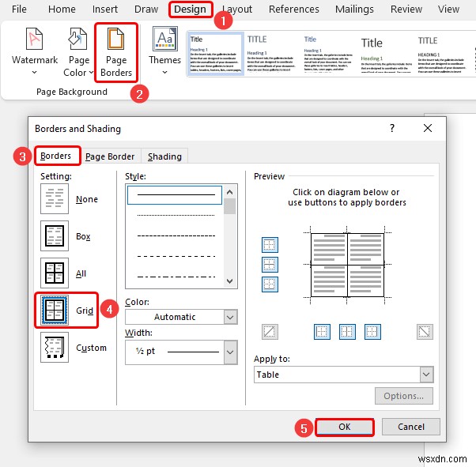Open the Watermark gallery
Screen dimensions: 476x467
point(35,51)
